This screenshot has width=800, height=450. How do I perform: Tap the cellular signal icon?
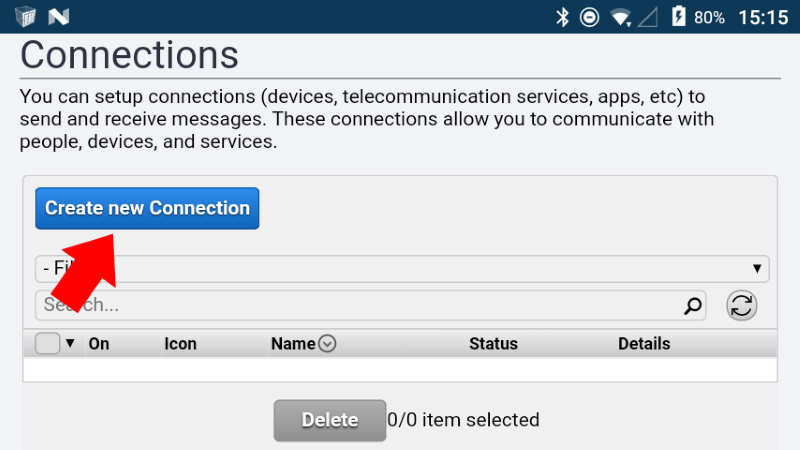[x=647, y=18]
